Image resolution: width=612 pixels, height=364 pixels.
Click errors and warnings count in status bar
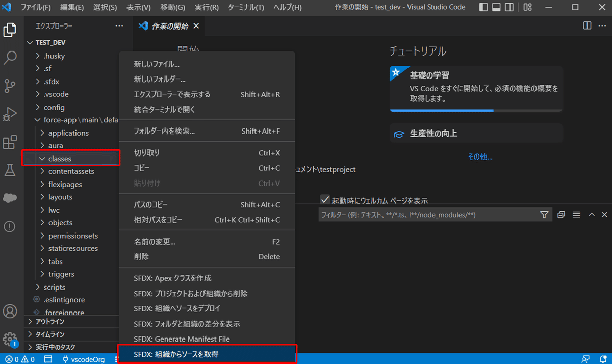[20, 359]
